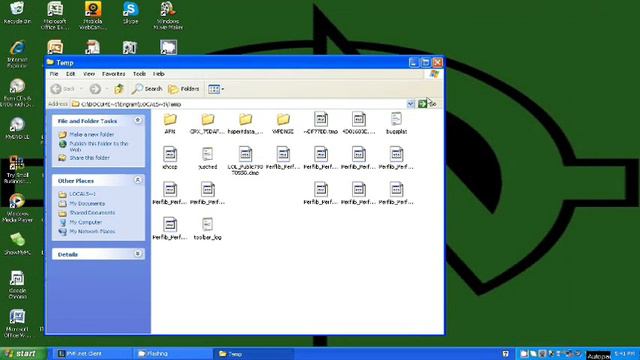Select the Mobiola WebCam desktop shortcut
This screenshot has height=360, width=640.
point(93,16)
